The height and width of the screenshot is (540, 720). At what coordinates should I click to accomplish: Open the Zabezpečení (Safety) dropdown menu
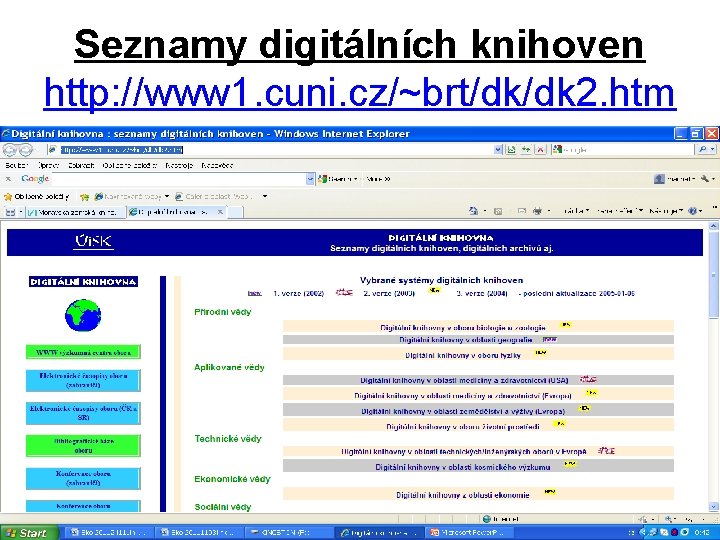pos(620,211)
